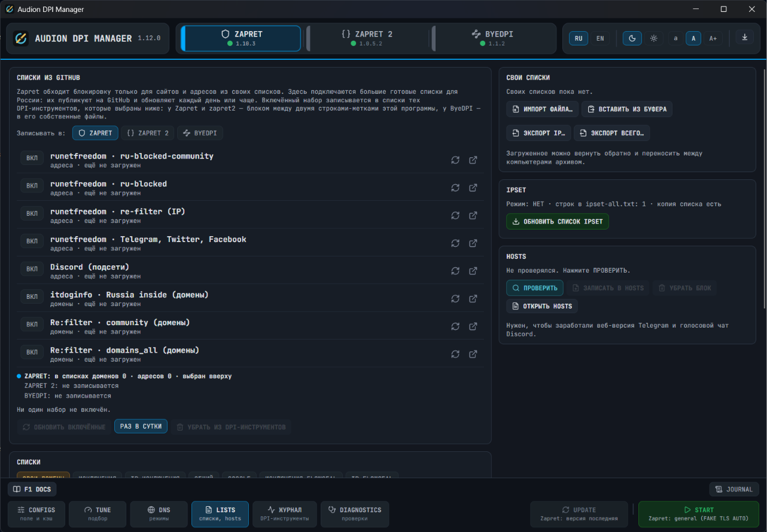Select the ZAPRET 2 engine tab
Viewport: 767px width, 532px height.
tap(367, 38)
